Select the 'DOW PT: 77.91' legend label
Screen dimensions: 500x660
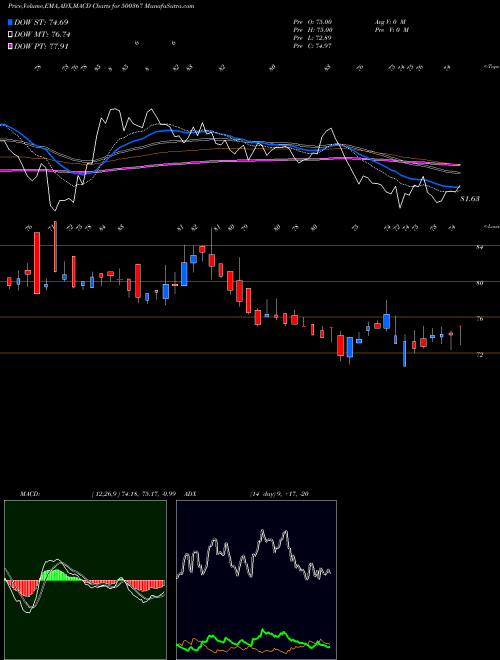click(41, 46)
